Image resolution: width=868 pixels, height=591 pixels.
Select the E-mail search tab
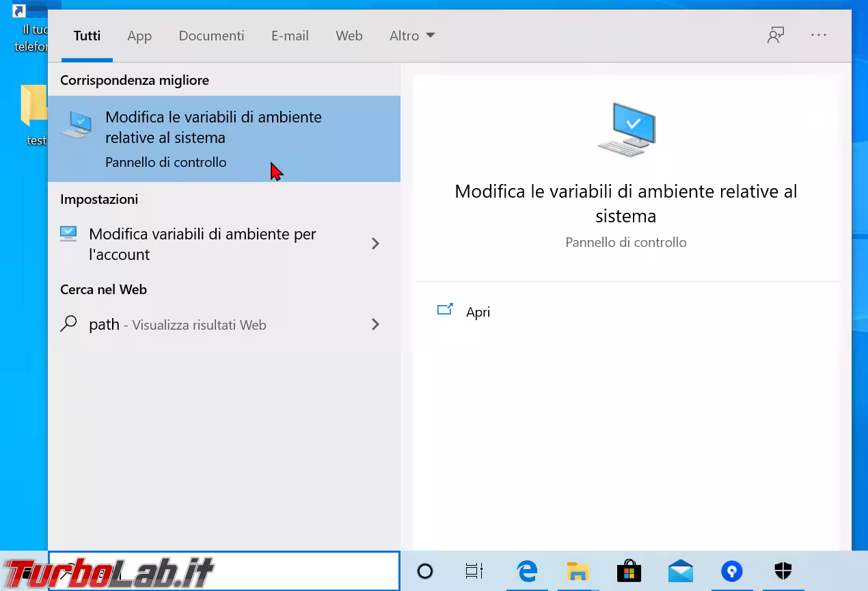(290, 36)
